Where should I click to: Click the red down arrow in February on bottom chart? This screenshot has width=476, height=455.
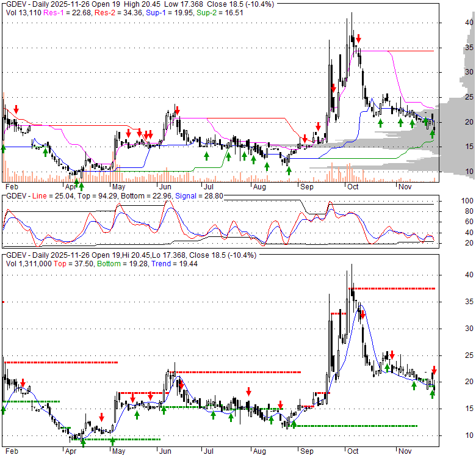click(x=23, y=383)
